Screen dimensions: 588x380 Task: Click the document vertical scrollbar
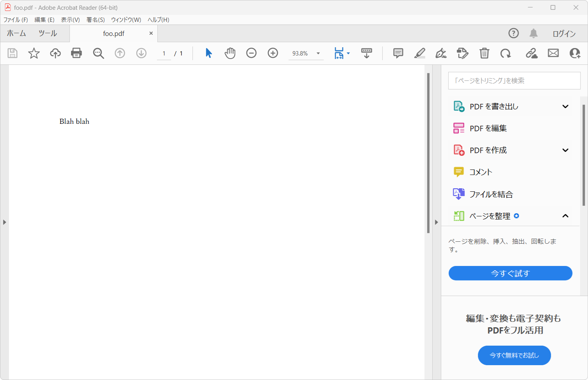pyautogui.click(x=428, y=153)
